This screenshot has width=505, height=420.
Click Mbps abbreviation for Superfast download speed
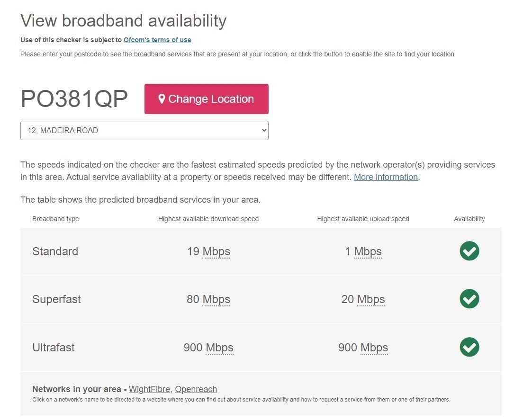[x=216, y=299]
